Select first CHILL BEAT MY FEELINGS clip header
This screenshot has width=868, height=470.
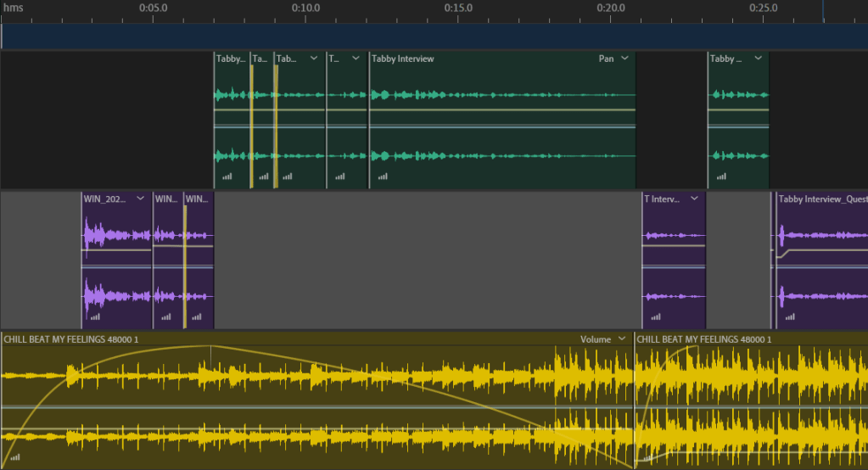point(71,339)
